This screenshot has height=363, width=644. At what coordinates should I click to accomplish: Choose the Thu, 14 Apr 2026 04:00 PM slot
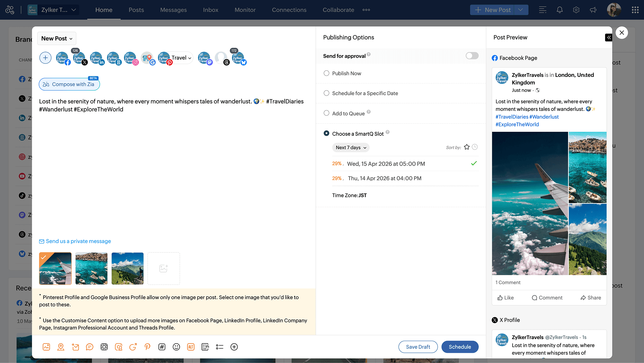tap(405, 178)
